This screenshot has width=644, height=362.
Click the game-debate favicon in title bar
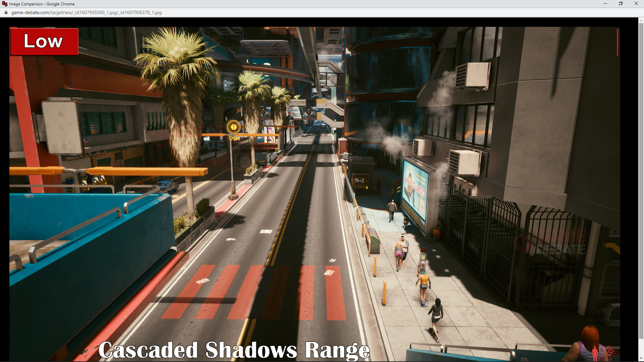4,4
